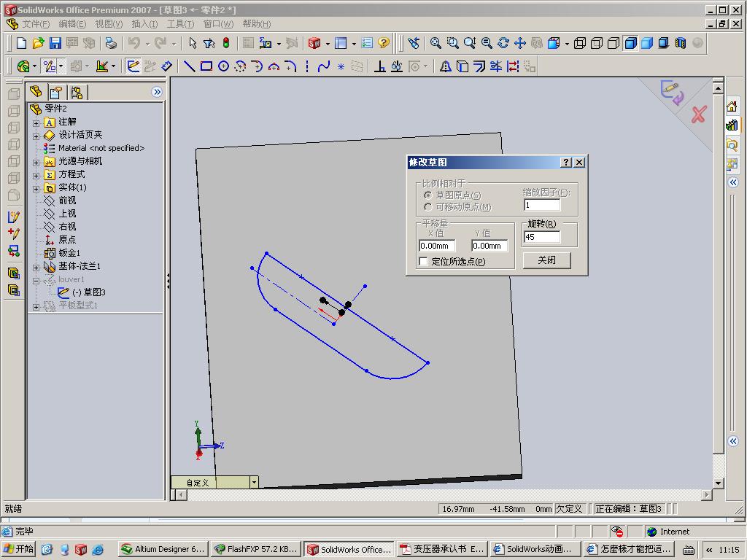Click the Select arrow tool
This screenshot has height=560, width=747.
[193, 43]
